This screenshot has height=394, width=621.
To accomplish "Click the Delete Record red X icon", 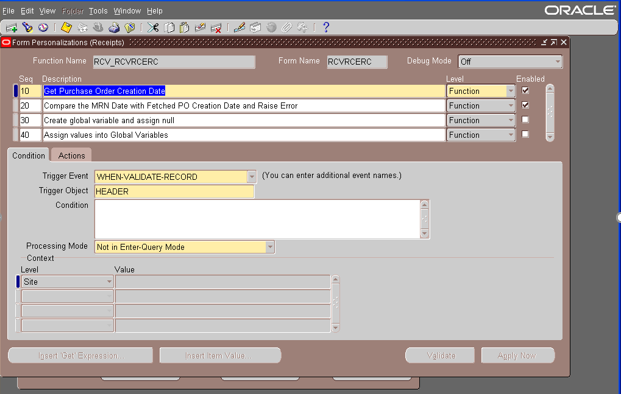I will click(216, 27).
